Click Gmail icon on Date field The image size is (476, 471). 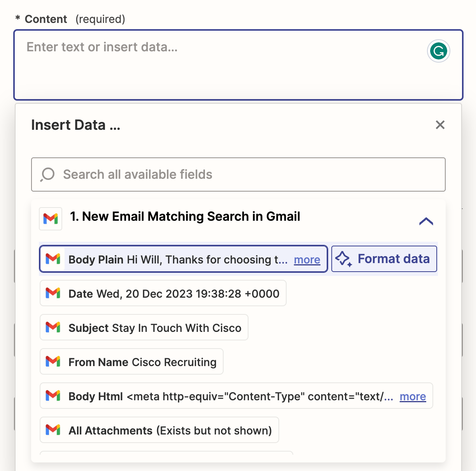[53, 293]
